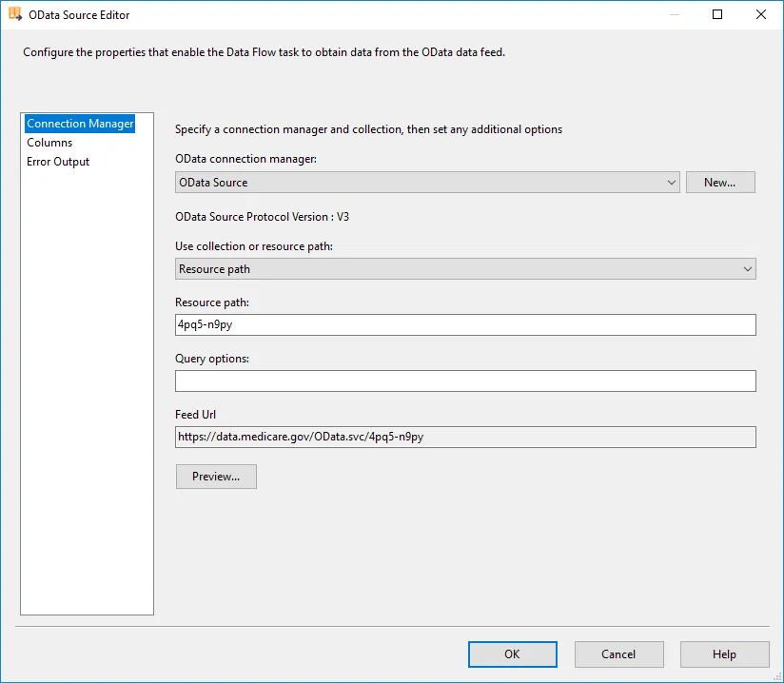Select the Connection Manager page

point(80,124)
